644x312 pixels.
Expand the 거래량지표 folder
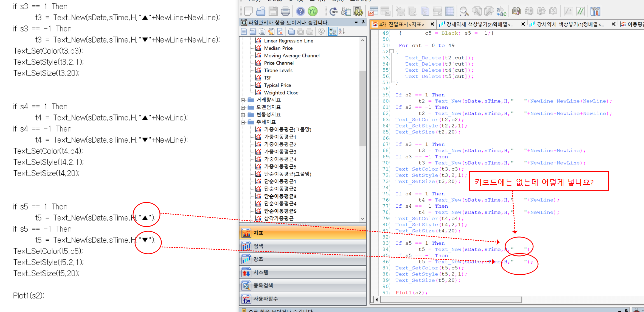pos(243,100)
